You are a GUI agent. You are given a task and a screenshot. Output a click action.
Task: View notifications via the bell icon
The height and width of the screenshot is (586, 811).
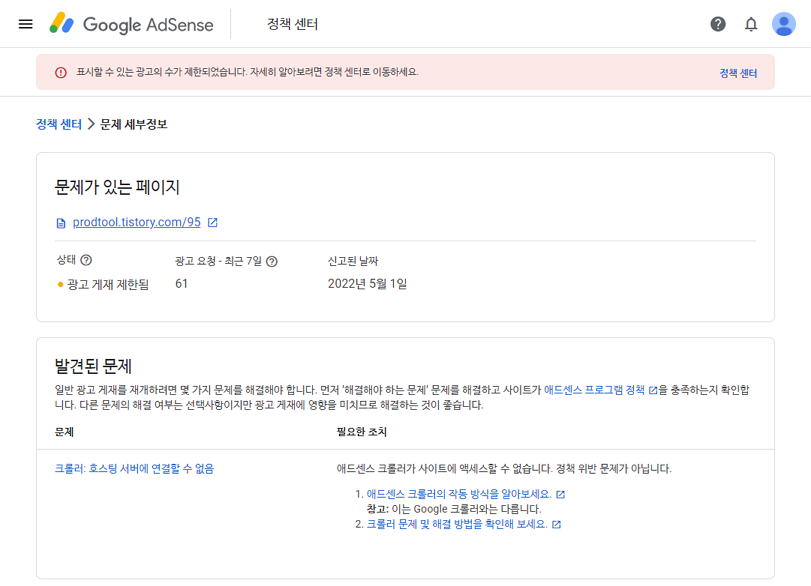(x=750, y=24)
